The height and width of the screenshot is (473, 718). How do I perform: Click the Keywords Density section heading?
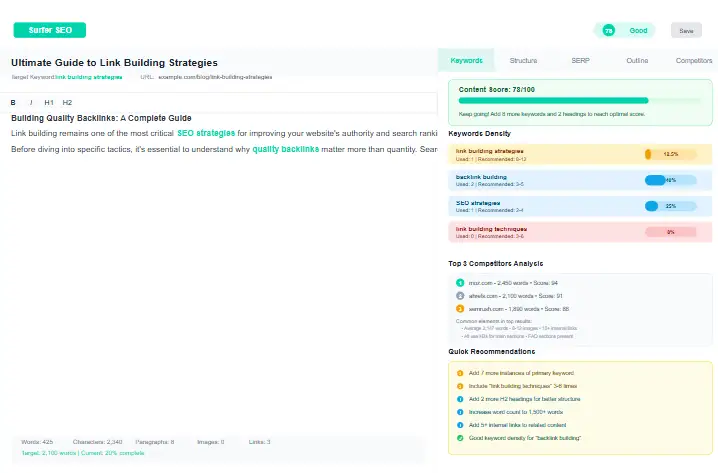point(479,134)
